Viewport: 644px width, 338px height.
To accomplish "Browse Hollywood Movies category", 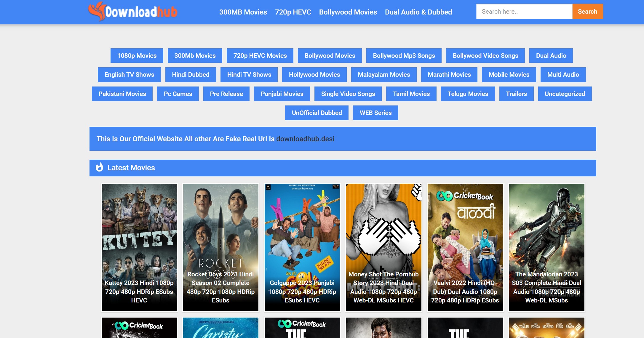I will coord(314,75).
